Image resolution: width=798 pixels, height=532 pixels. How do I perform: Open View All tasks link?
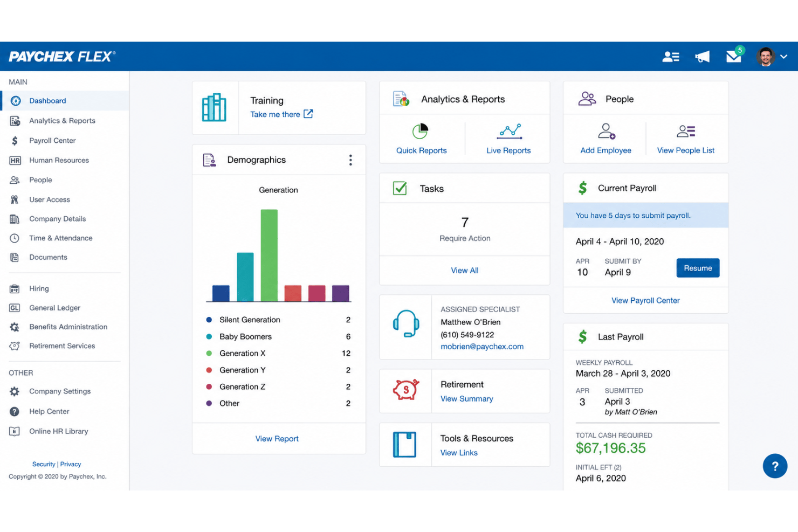pyautogui.click(x=465, y=271)
